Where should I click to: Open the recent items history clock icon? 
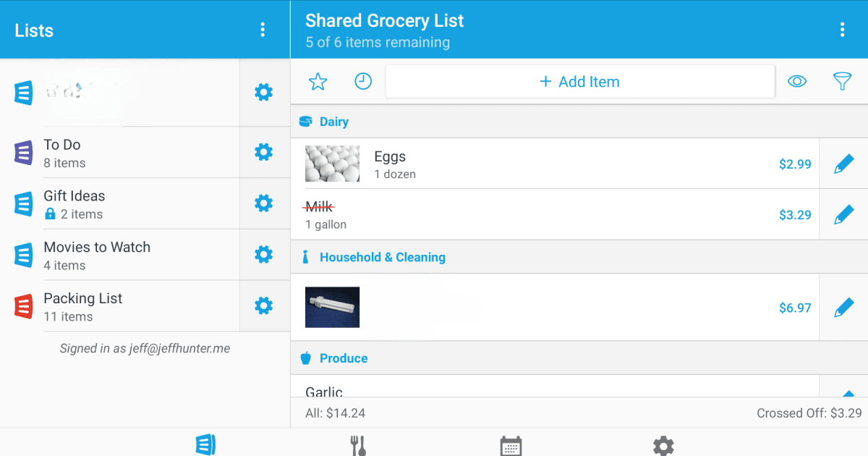363,81
